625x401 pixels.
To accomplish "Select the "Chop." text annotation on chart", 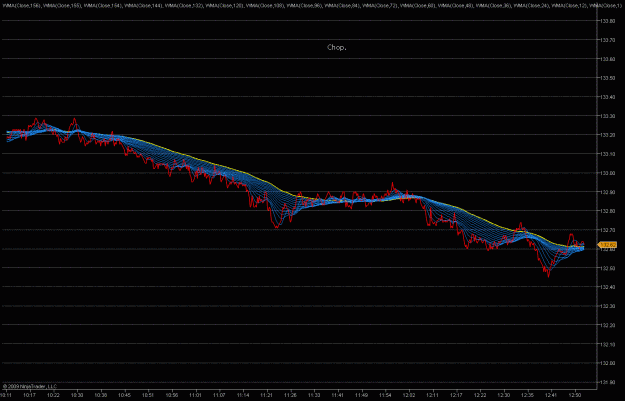I will (336, 47).
